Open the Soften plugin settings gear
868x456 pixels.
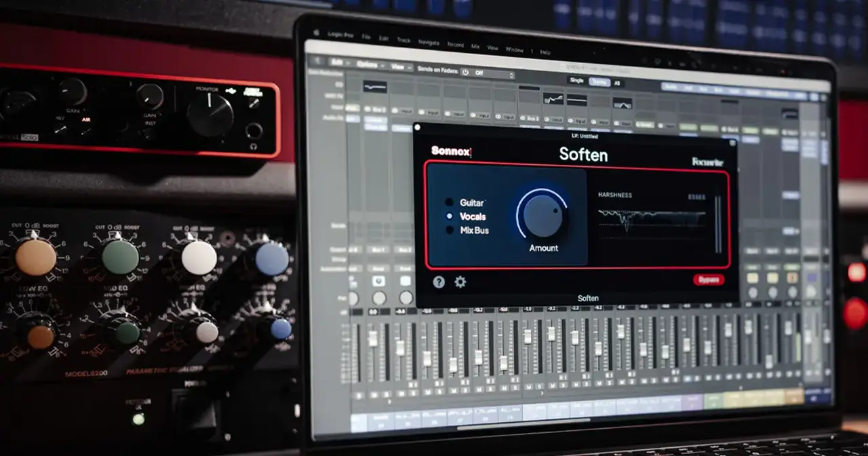(x=460, y=282)
